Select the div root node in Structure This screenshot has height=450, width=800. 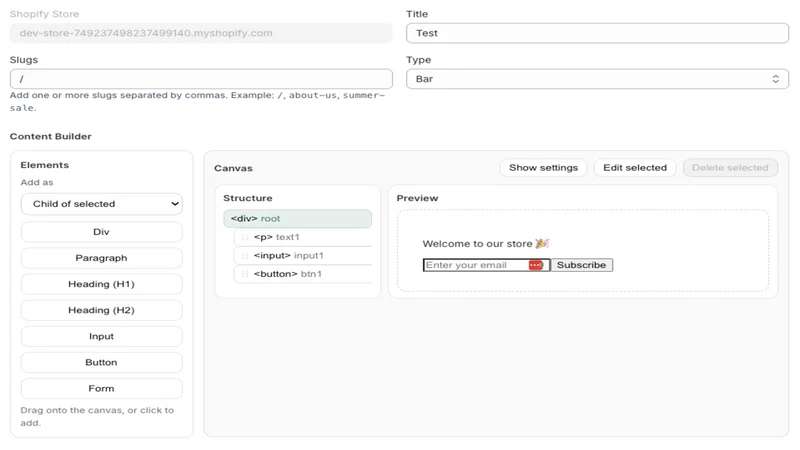point(297,218)
